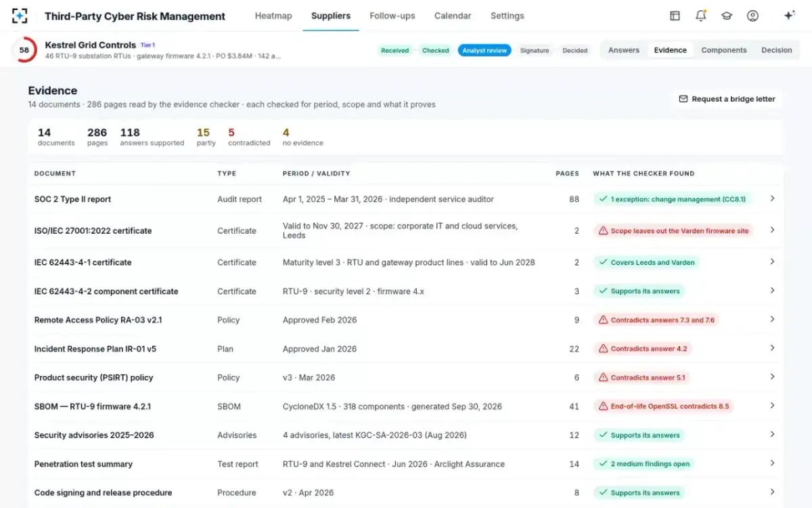This screenshot has width=812, height=508.
Task: Switch to the Answers view
Action: coord(624,50)
